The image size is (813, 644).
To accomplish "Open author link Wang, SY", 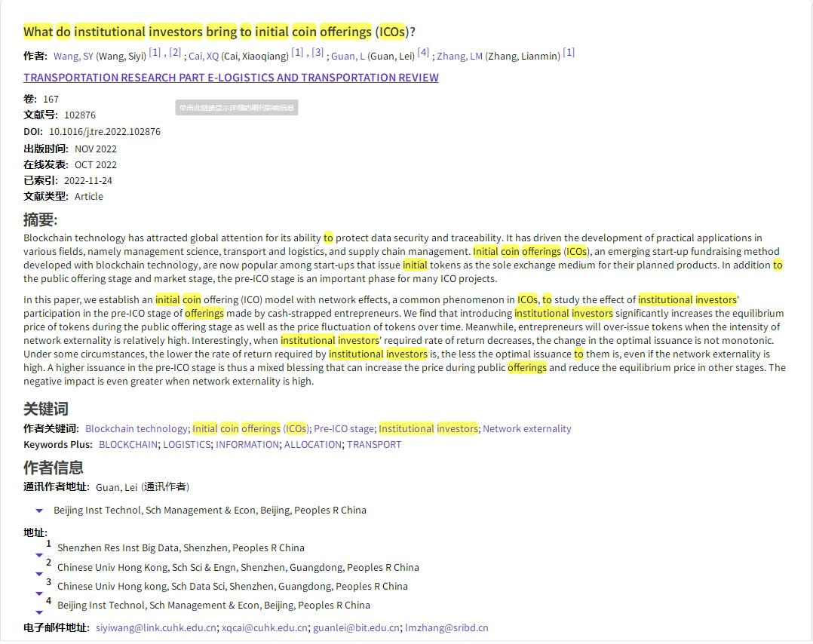I will coord(73,57).
